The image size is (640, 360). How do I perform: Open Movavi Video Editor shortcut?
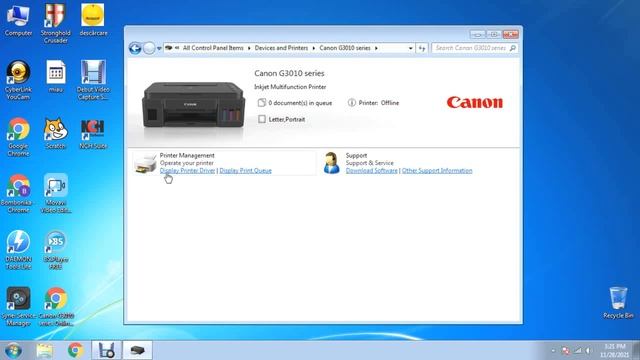56,193
